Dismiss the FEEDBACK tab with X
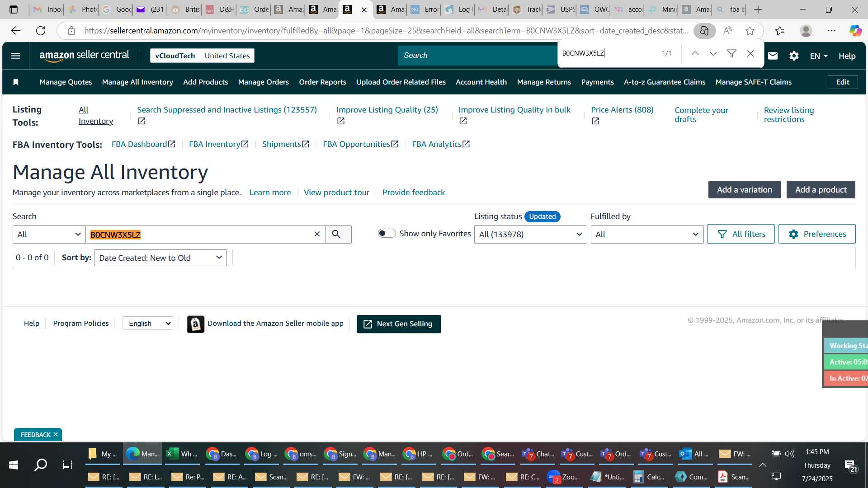The image size is (868, 488). [x=56, y=434]
